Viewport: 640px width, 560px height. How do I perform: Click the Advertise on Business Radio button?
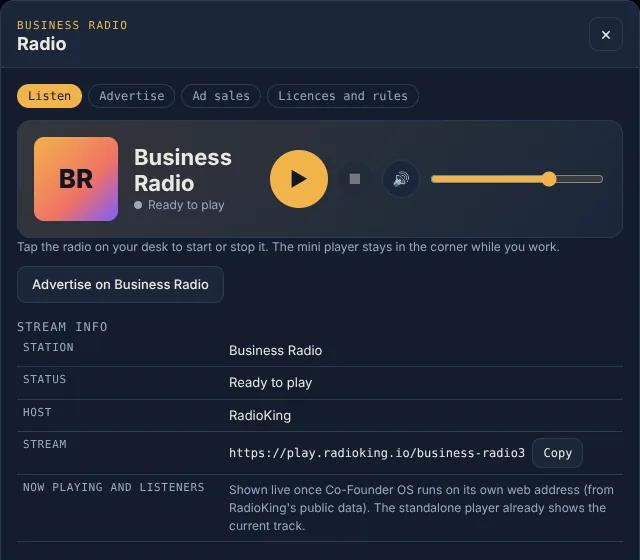tap(120, 284)
